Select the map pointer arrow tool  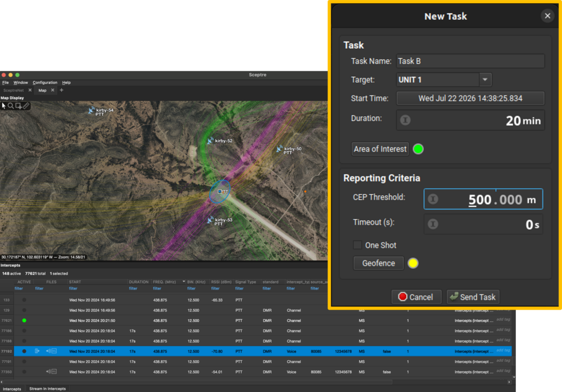pos(4,106)
